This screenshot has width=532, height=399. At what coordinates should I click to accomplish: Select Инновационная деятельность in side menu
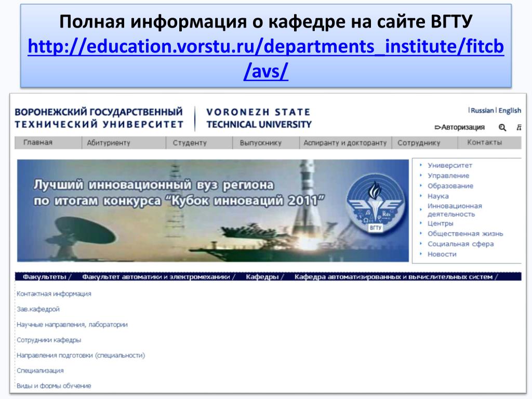coord(455,210)
